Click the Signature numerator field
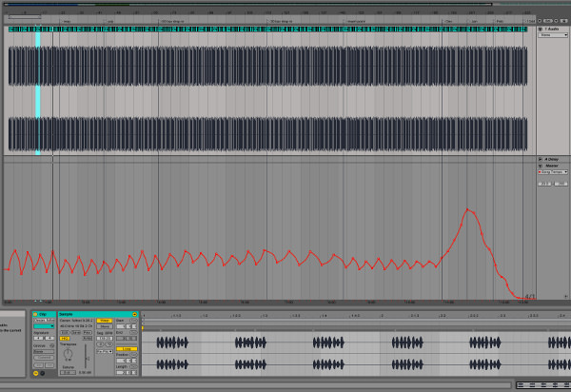The height and width of the screenshot is (392, 571). [x=38, y=338]
